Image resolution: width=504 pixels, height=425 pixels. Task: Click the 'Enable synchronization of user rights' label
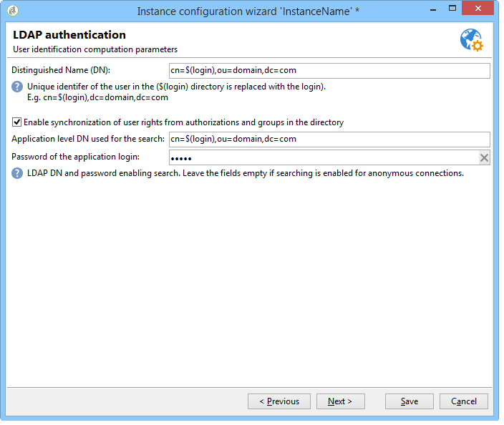(184, 122)
